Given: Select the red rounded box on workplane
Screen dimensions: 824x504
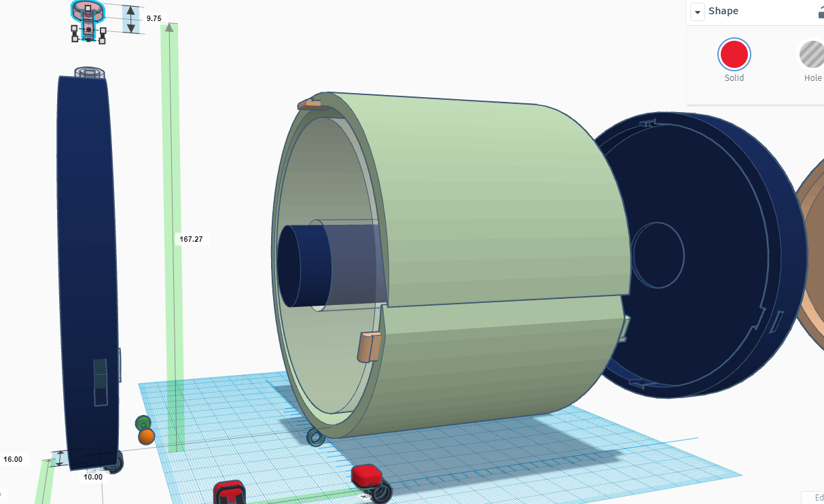Looking at the screenshot, I should [x=368, y=475].
